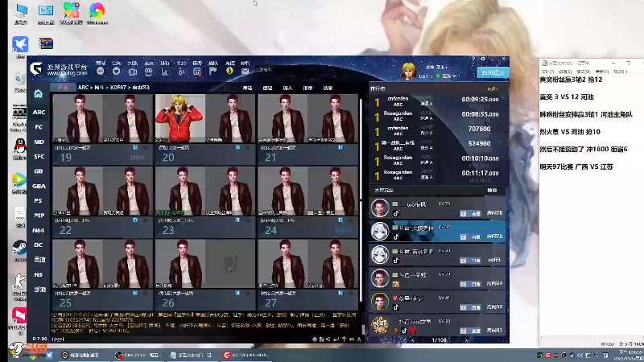Click orange badge icon in 房间24 row
The height and width of the screenshot is (362, 644).
pos(396,284)
